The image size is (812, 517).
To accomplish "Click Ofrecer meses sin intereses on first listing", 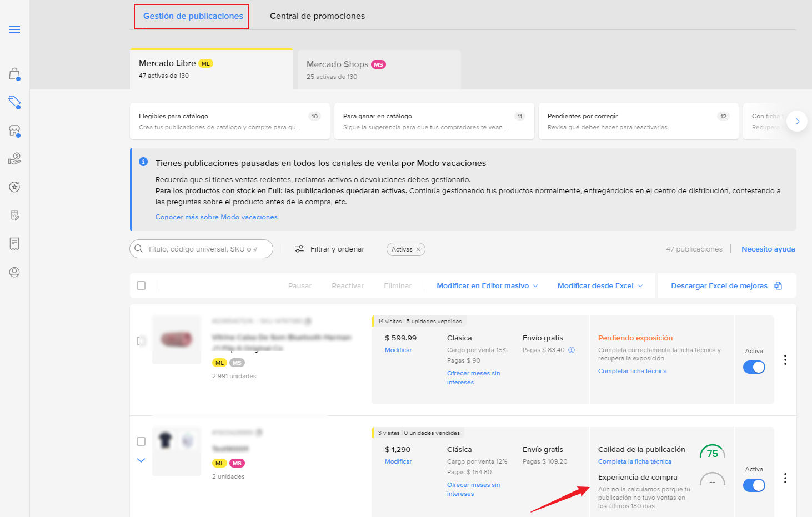I will (473, 378).
